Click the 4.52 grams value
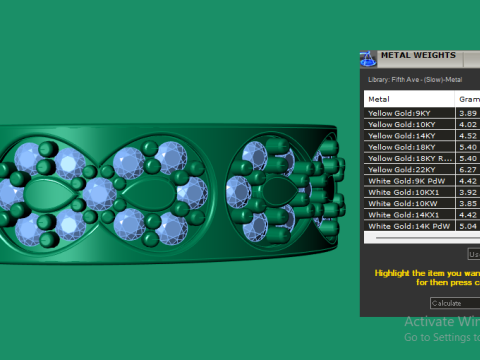The width and height of the screenshot is (480, 360). tap(468, 136)
